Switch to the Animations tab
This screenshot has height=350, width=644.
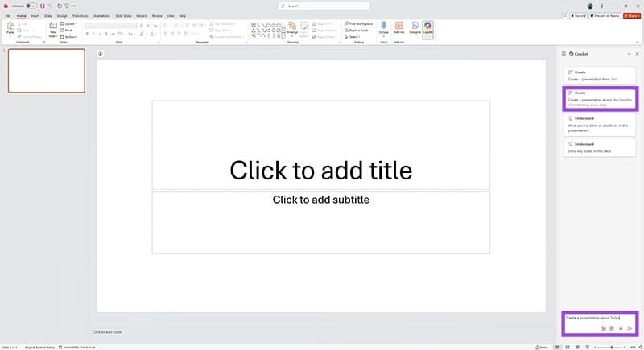coord(102,16)
